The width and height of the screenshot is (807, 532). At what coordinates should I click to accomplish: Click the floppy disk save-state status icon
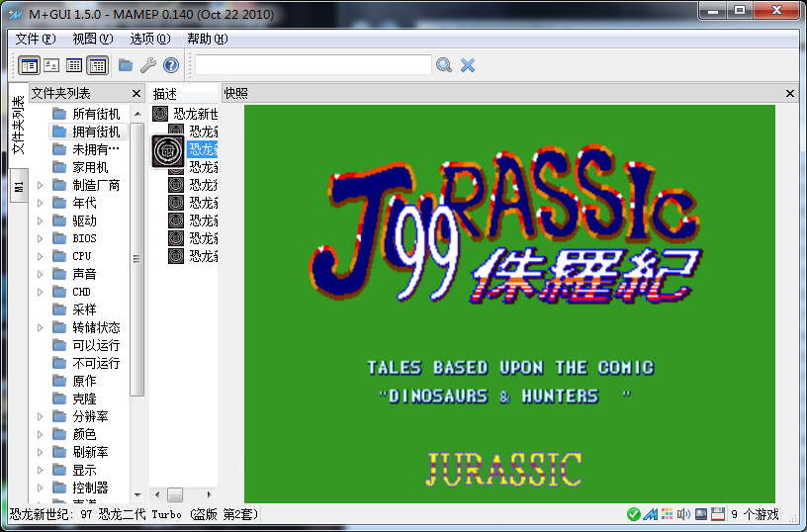pos(718,514)
